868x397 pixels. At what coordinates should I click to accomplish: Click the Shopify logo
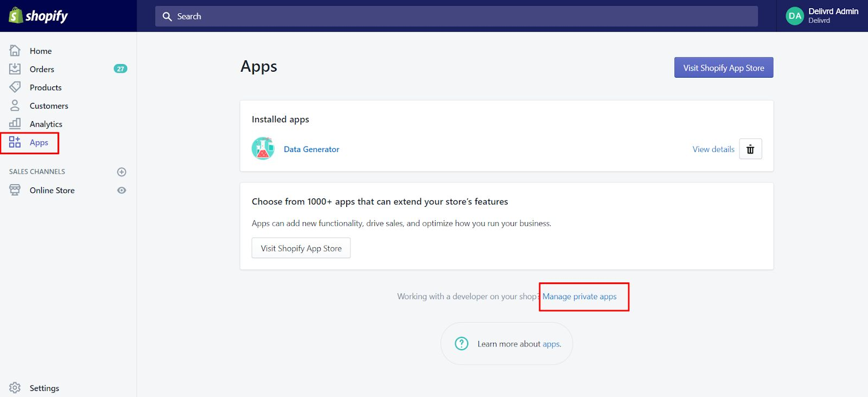38,16
